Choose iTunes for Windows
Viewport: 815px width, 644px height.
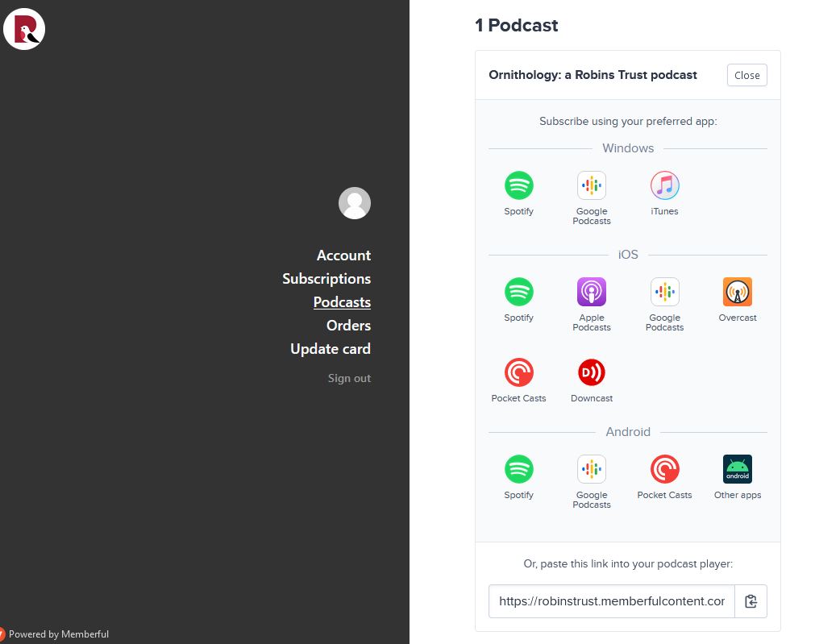[x=664, y=185]
